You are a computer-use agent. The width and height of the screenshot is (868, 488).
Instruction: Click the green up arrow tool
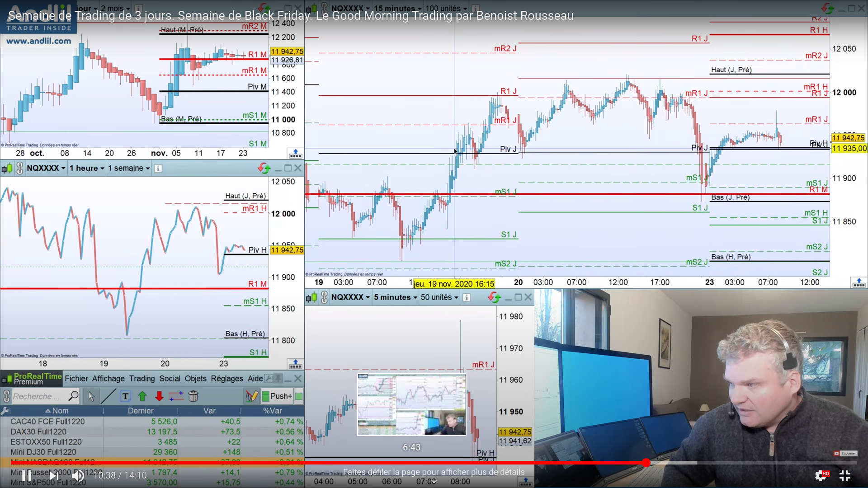pos(142,397)
